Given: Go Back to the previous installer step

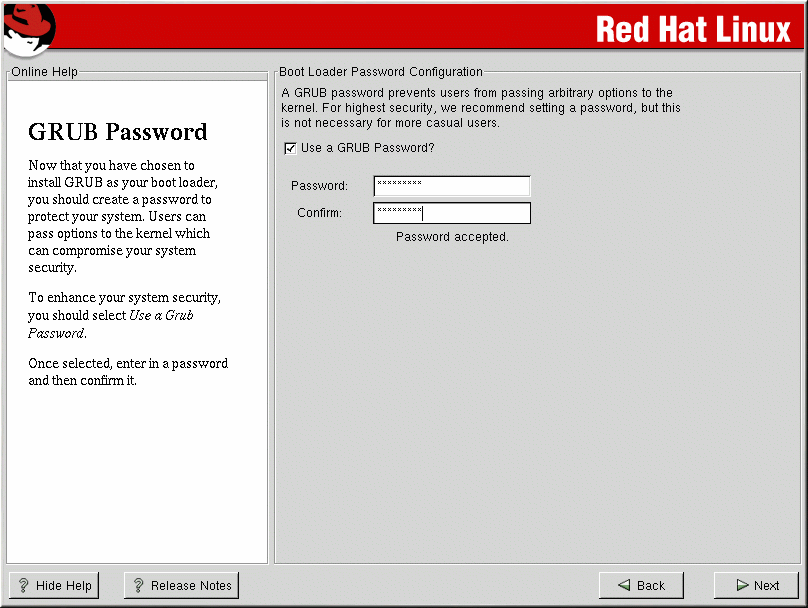Looking at the screenshot, I should [640, 586].
